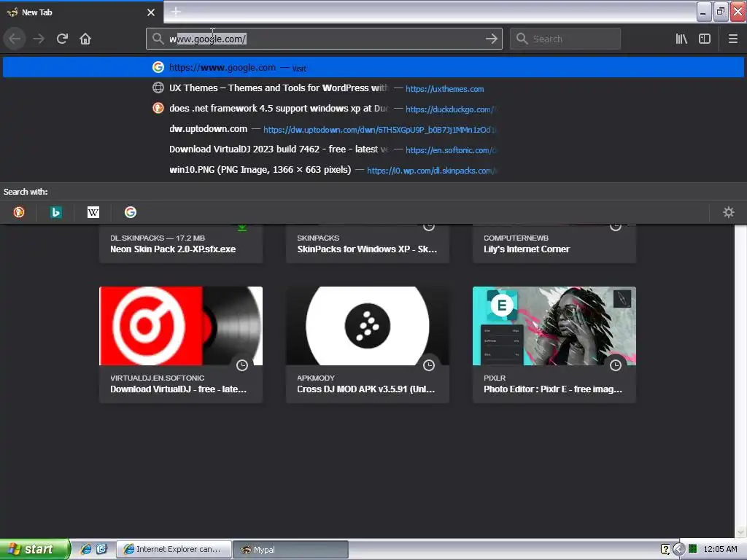Click the green download icon on Neon Skin tile

point(242,228)
